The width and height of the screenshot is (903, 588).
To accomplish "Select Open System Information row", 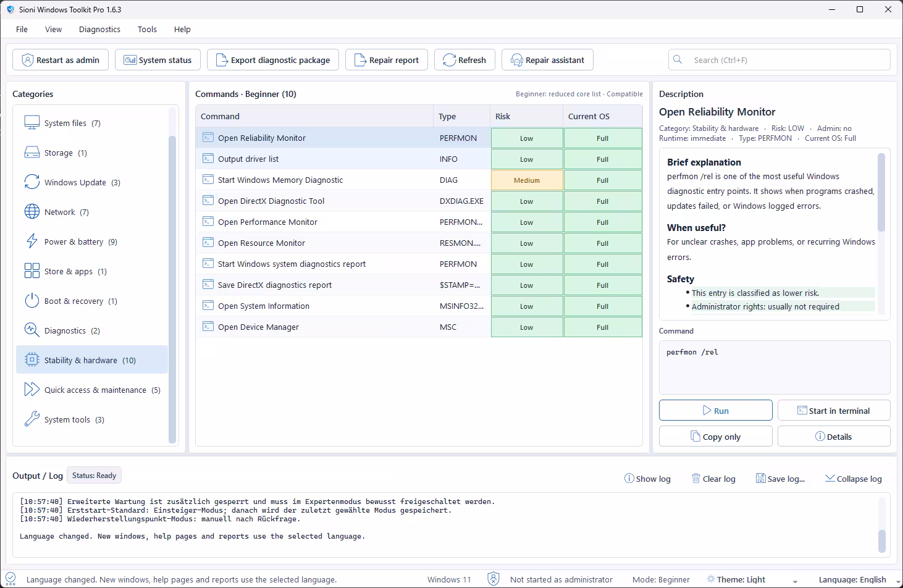I will pyautogui.click(x=419, y=306).
